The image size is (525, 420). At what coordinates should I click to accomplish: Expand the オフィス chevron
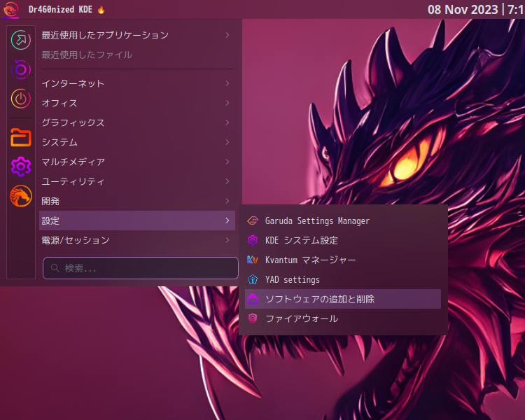pos(227,103)
